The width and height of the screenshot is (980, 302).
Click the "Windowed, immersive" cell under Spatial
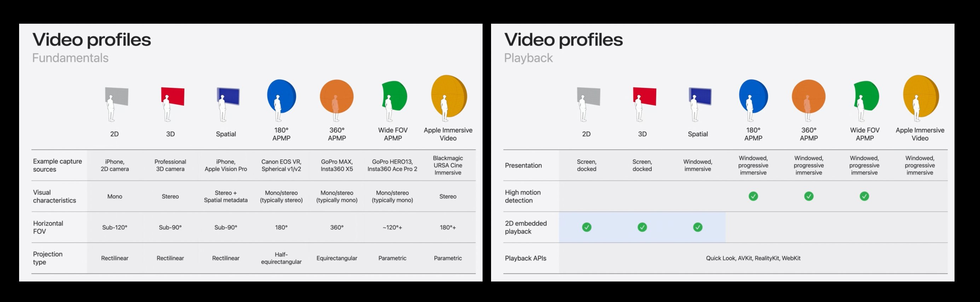(698, 165)
